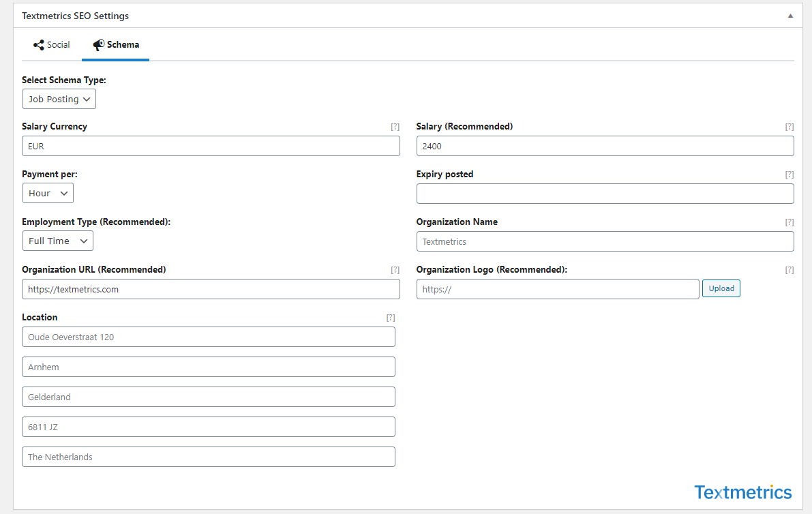Open the Select Schema Type dropdown

click(59, 99)
